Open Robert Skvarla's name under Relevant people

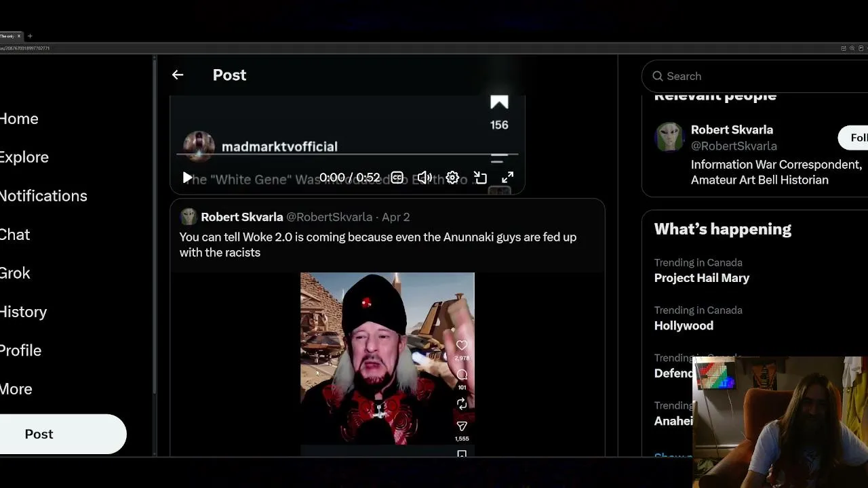[x=732, y=130]
